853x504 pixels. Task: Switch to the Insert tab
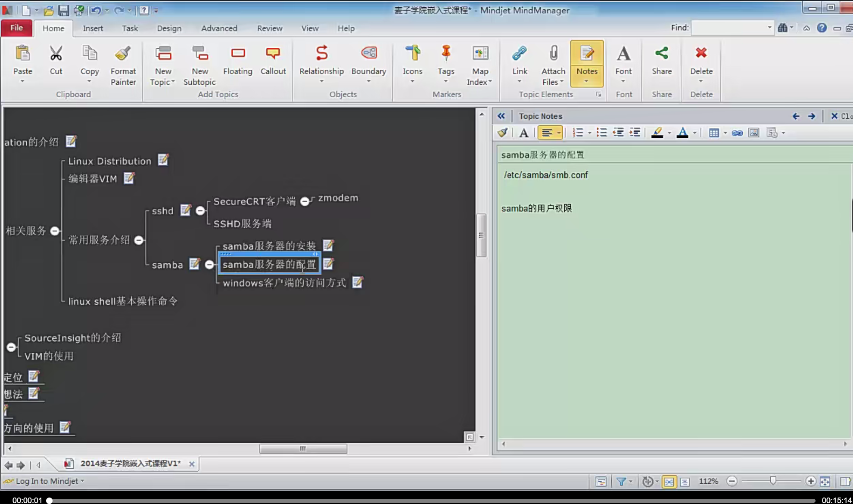(93, 28)
